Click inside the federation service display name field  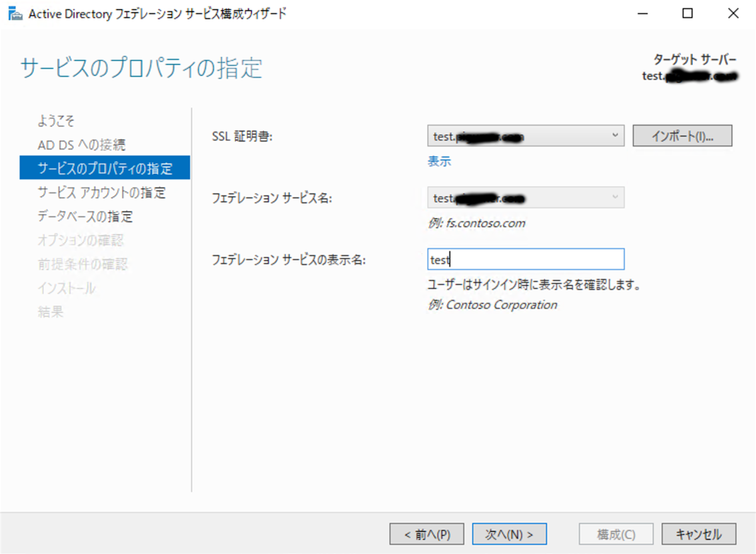coord(525,259)
